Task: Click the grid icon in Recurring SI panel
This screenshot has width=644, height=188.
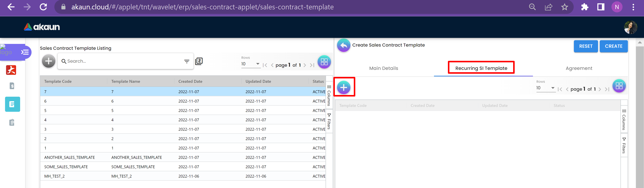Action: tap(619, 86)
